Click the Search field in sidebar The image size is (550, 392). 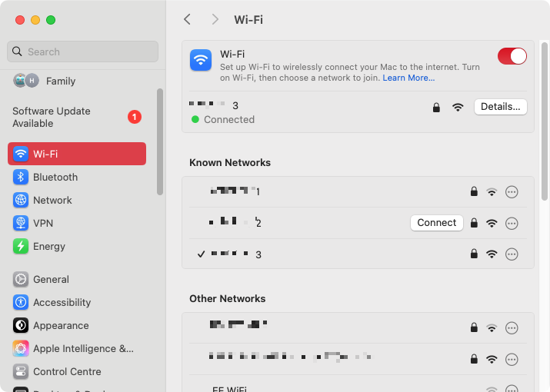pos(82,51)
